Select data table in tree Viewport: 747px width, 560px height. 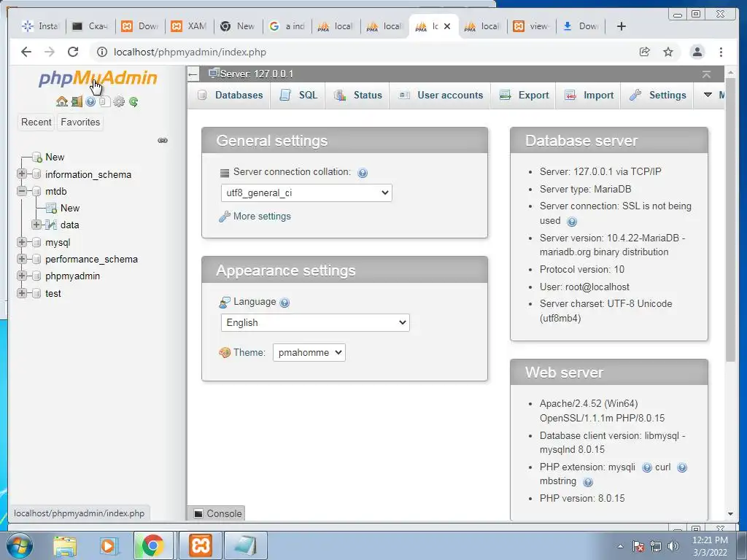tap(69, 225)
